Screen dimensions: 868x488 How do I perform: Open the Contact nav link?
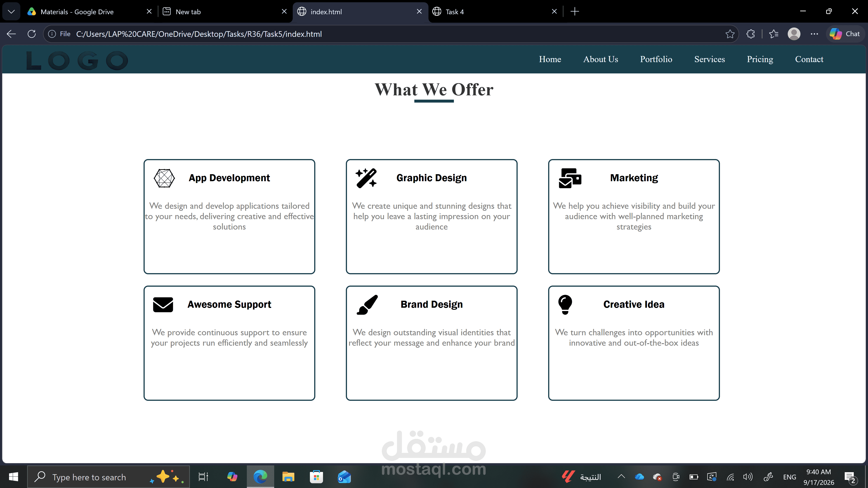[x=809, y=59]
